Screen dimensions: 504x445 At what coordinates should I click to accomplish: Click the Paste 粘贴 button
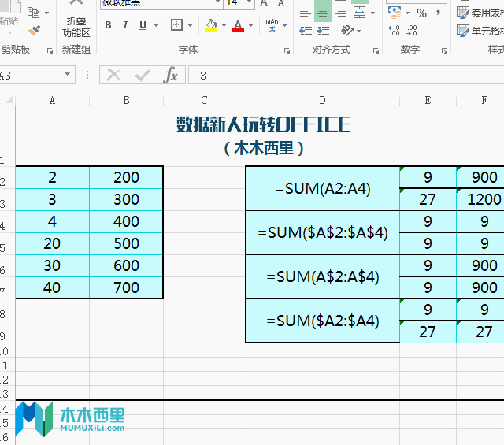pos(9,16)
